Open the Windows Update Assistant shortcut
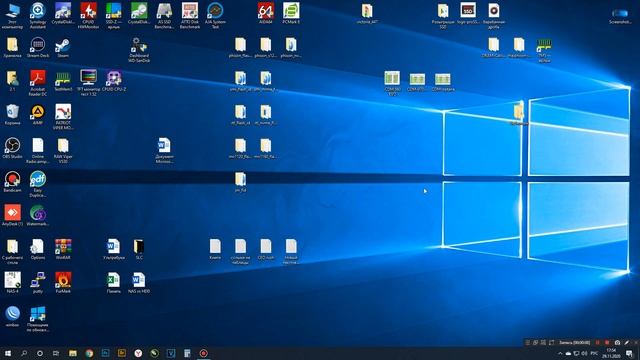640x360 pixels. click(38, 319)
